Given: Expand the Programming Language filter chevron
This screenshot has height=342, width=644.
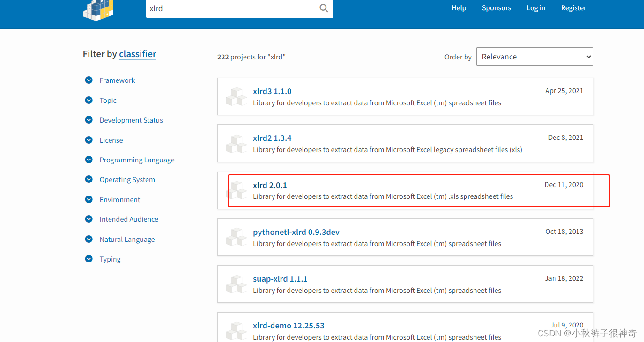Looking at the screenshot, I should [x=89, y=160].
